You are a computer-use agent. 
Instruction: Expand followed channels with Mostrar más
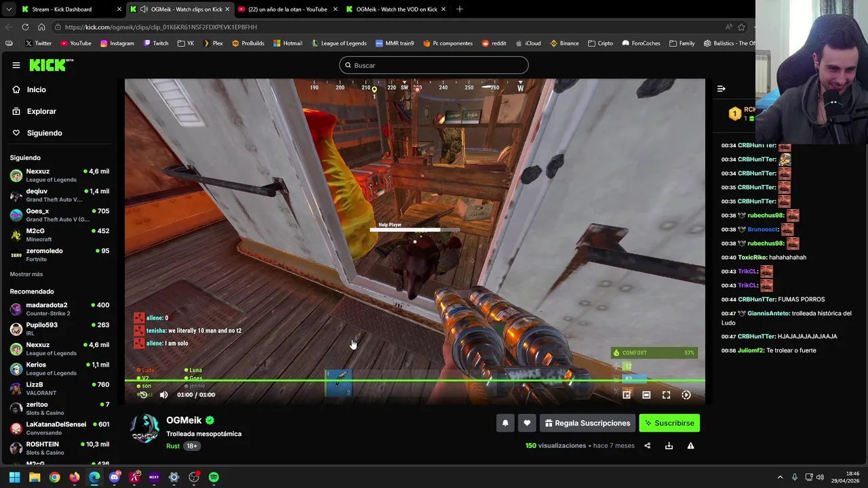[26, 274]
